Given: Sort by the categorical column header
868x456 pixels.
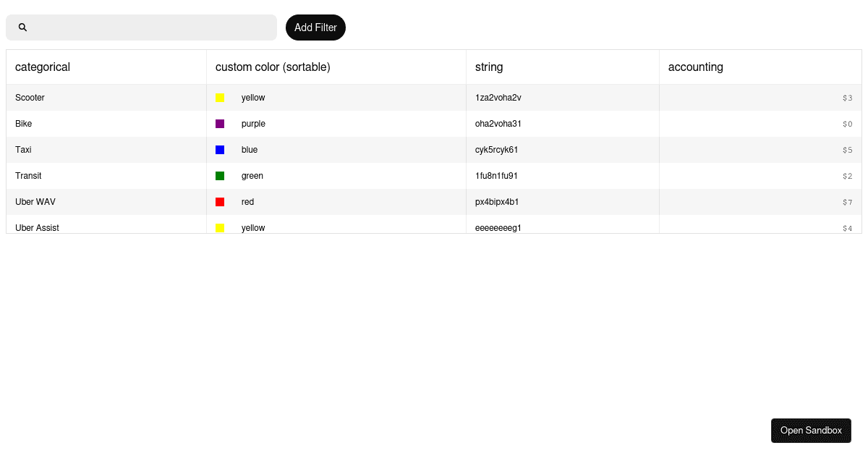Looking at the screenshot, I should 43,67.
